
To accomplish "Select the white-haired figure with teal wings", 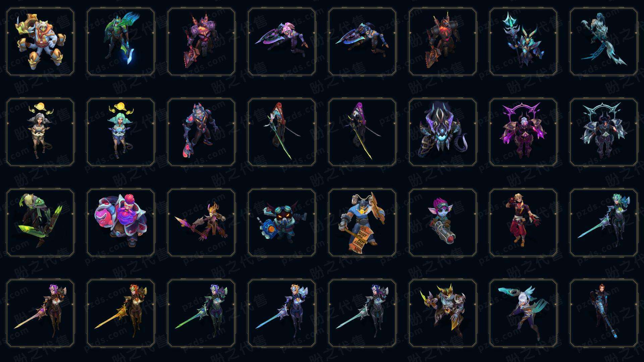I will 523,313.
